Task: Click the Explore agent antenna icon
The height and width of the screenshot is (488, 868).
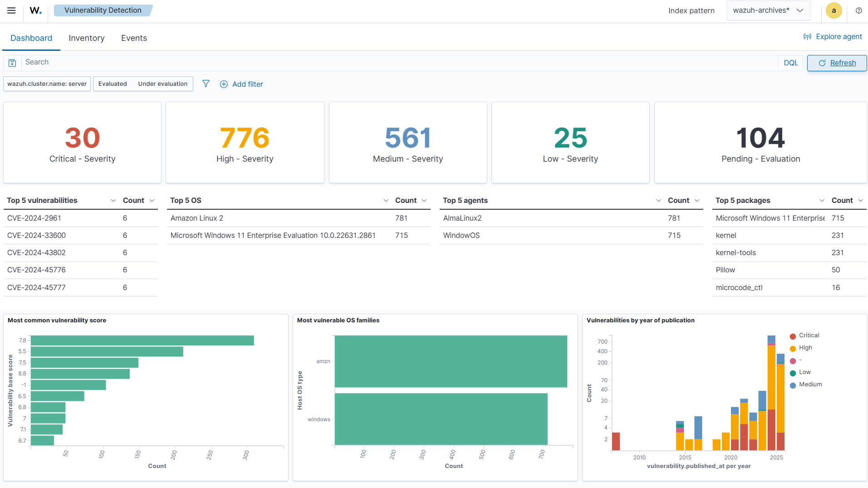Action: [x=808, y=36]
